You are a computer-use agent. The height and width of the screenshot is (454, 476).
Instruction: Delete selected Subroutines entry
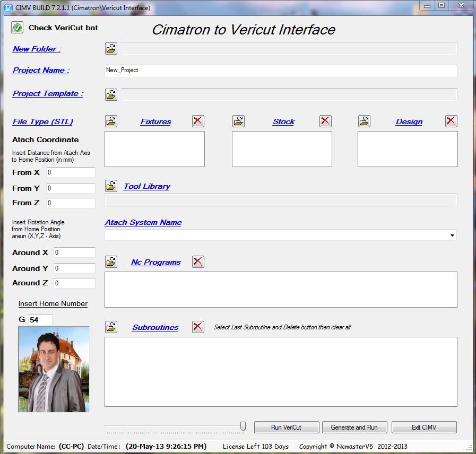pyautogui.click(x=198, y=327)
